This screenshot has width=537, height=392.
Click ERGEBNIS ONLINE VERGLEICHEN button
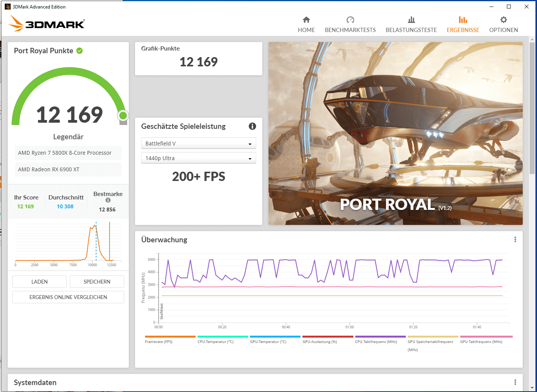pos(68,297)
